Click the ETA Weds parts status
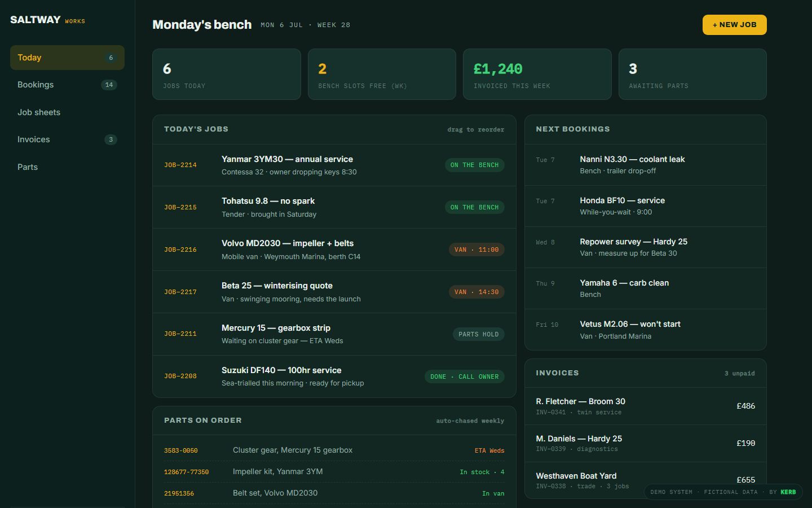812x508 pixels. point(489,450)
